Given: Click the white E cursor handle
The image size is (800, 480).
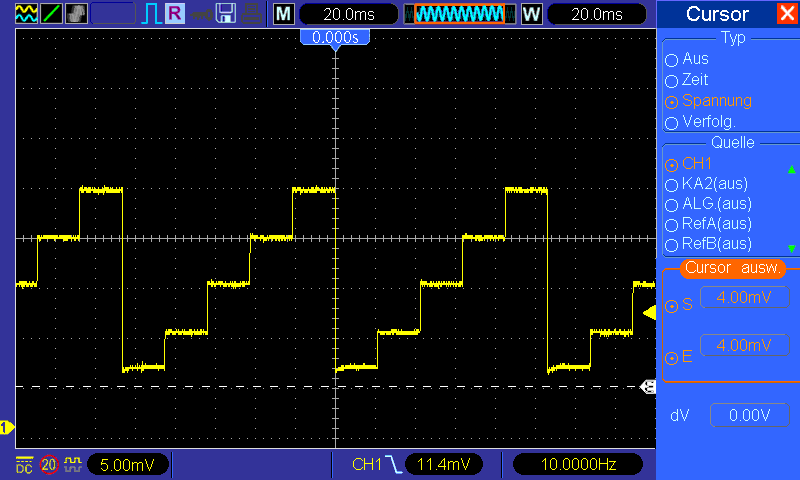Looking at the screenshot, I should pyautogui.click(x=648, y=387).
